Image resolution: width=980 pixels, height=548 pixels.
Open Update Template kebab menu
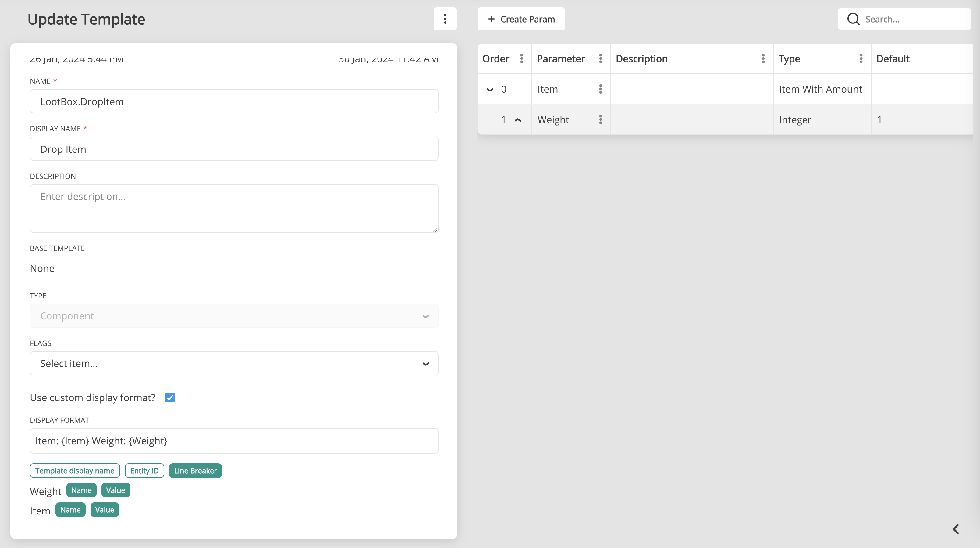(x=445, y=19)
